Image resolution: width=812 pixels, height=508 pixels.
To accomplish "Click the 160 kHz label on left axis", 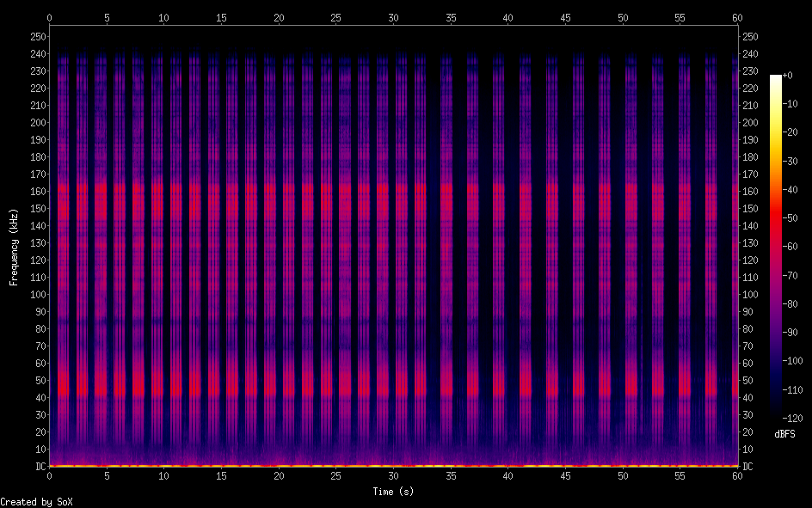I will pyautogui.click(x=36, y=191).
